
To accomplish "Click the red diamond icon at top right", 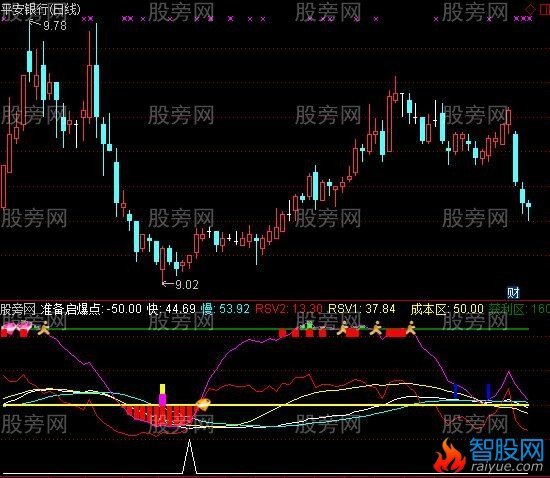I will (530, 9).
